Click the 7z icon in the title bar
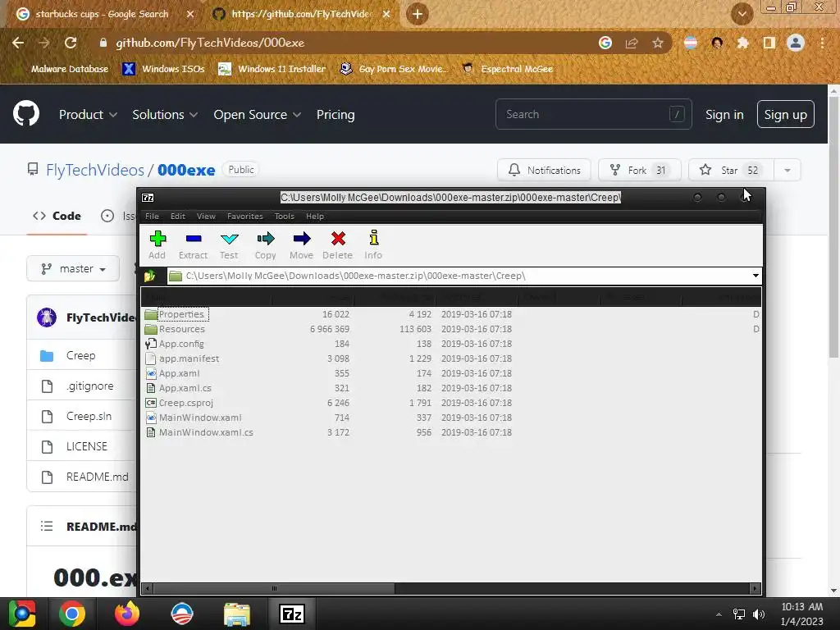 [x=148, y=198]
